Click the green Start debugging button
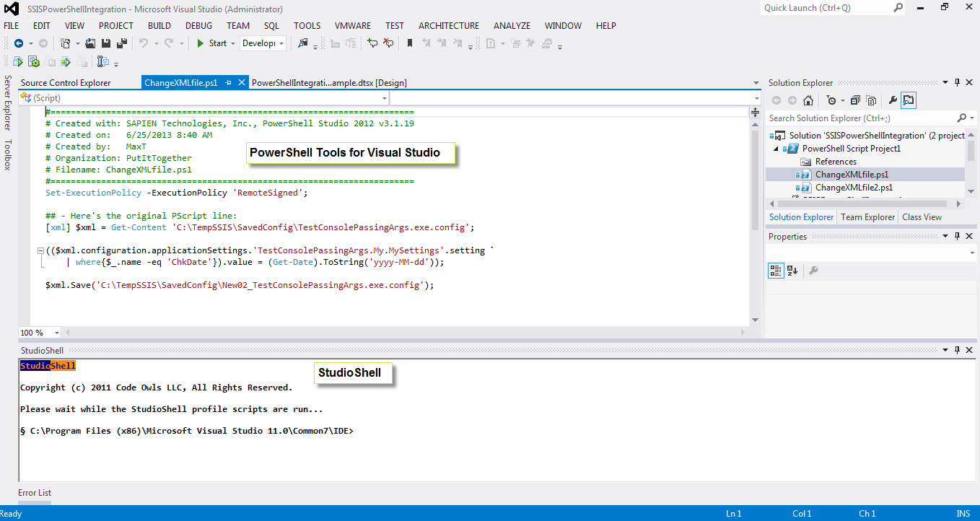The image size is (980, 521). pos(211,43)
